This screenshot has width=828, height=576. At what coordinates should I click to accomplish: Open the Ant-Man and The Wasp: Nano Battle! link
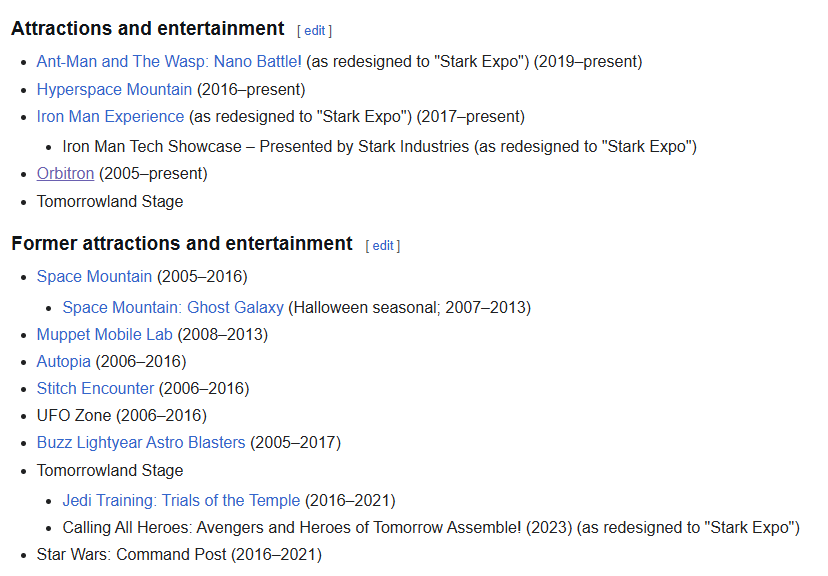tap(169, 62)
